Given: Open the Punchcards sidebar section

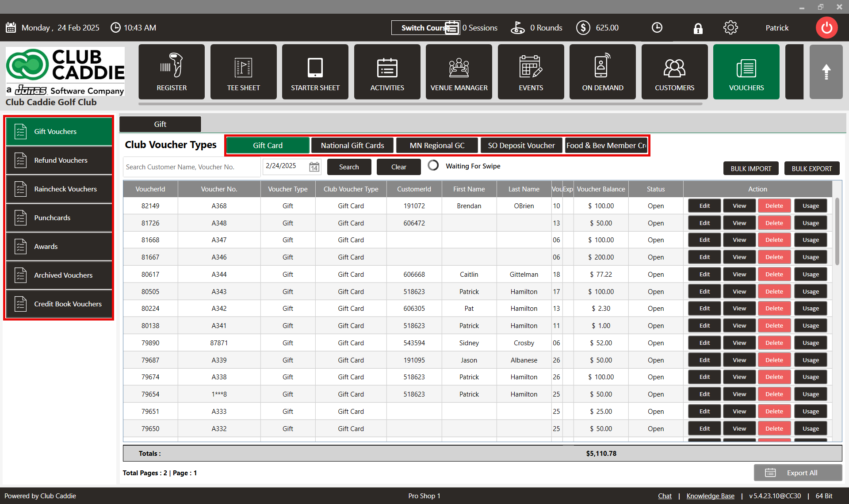Looking at the screenshot, I should tap(59, 218).
